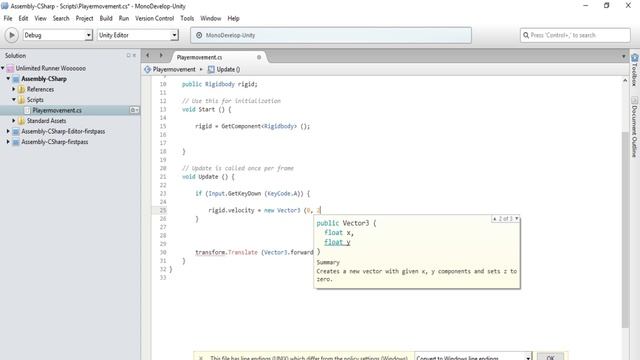The image size is (640, 360).
Task: Open the Project menu
Action: click(x=84, y=18)
